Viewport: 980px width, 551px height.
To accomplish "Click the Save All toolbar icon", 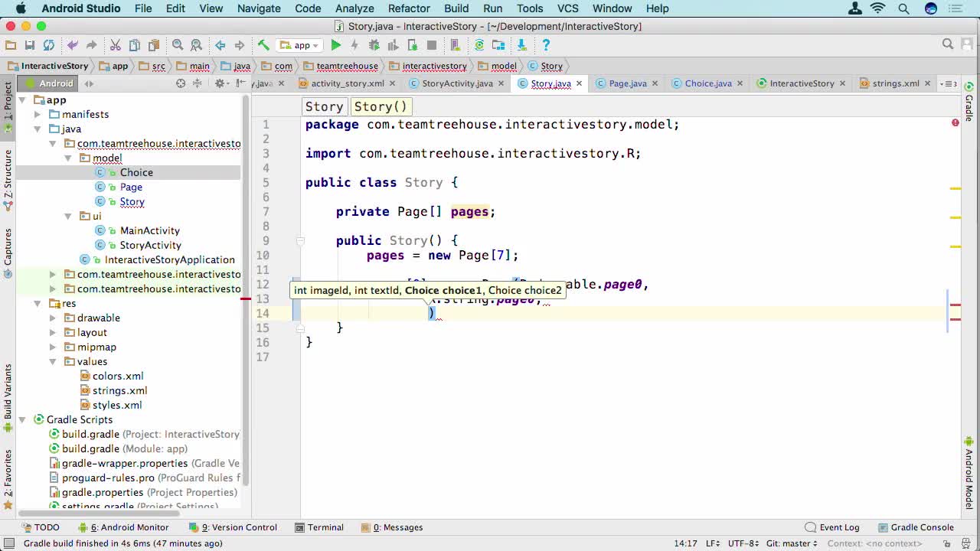I will pyautogui.click(x=30, y=45).
